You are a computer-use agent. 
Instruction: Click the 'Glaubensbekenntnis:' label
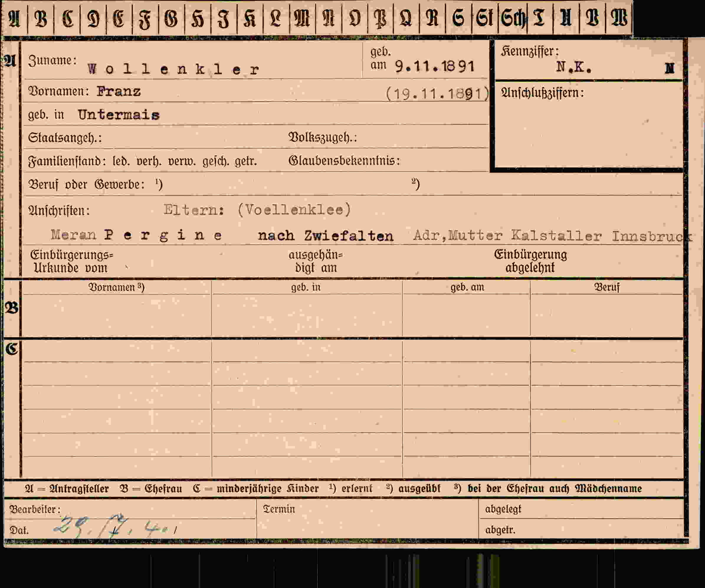click(345, 161)
